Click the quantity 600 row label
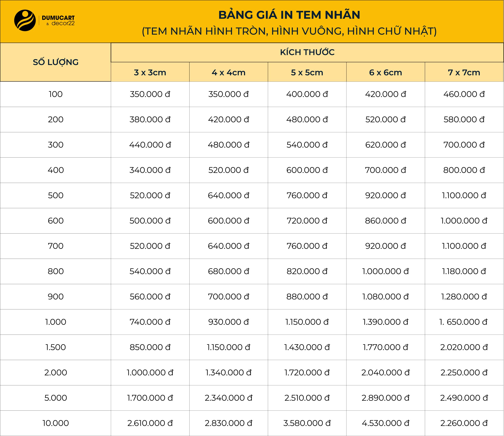 click(x=56, y=221)
